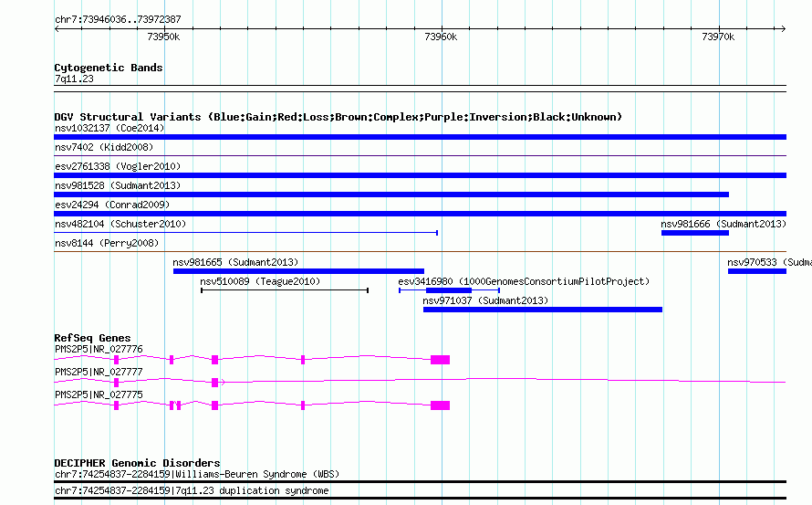
Task: Click the 73970k ruler label
Action: pyautogui.click(x=718, y=37)
